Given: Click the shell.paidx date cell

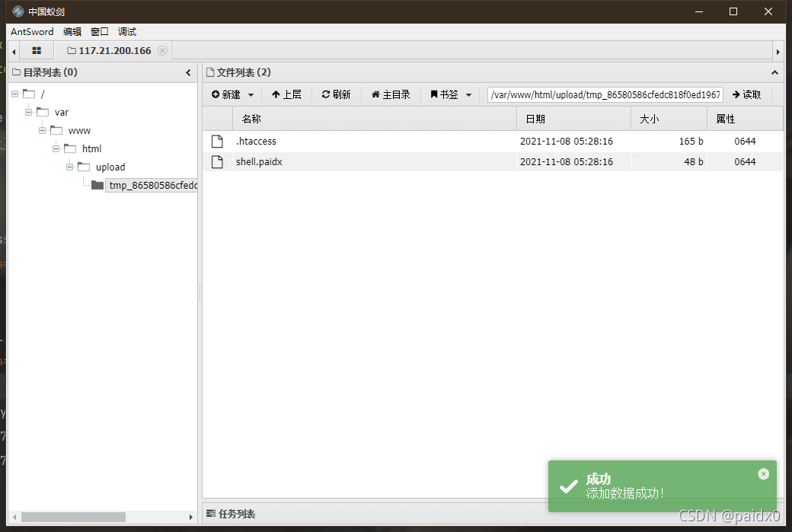Looking at the screenshot, I should (x=567, y=162).
